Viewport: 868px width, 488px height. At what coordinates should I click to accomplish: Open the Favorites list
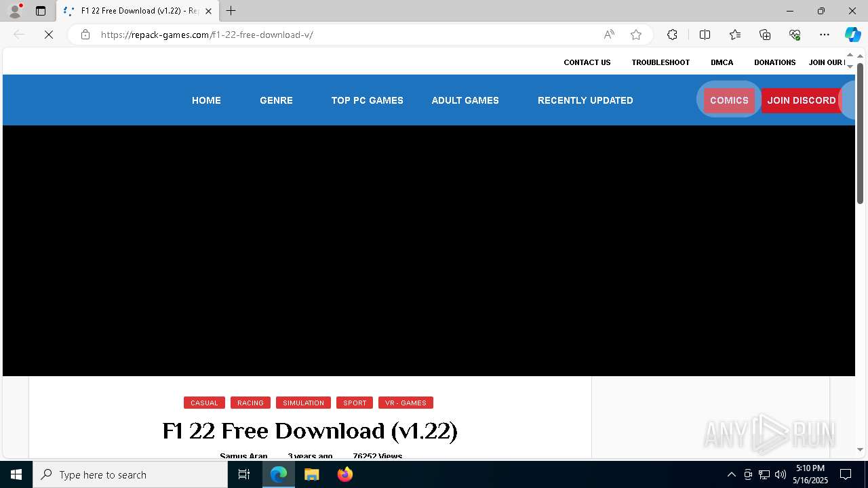(735, 35)
